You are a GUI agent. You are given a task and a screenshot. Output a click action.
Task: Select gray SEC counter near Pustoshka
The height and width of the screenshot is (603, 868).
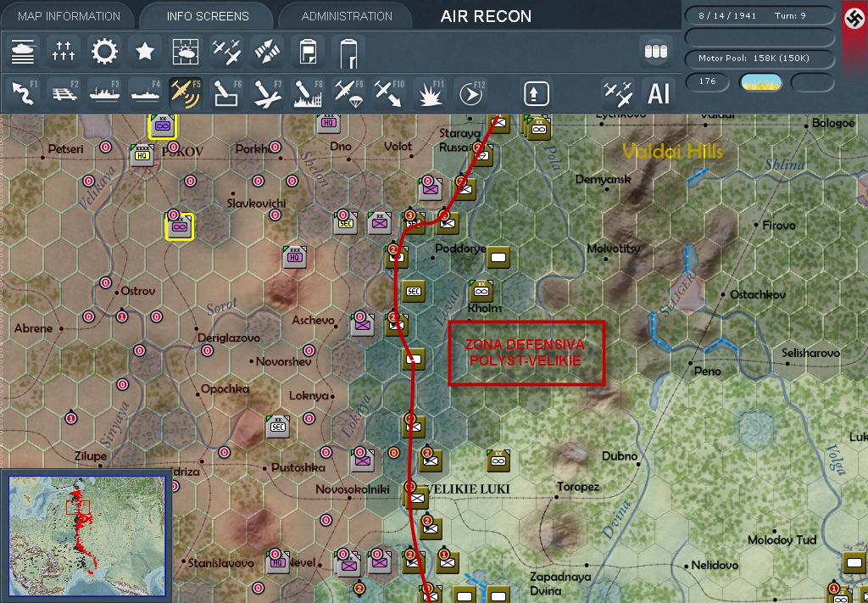tap(278, 427)
